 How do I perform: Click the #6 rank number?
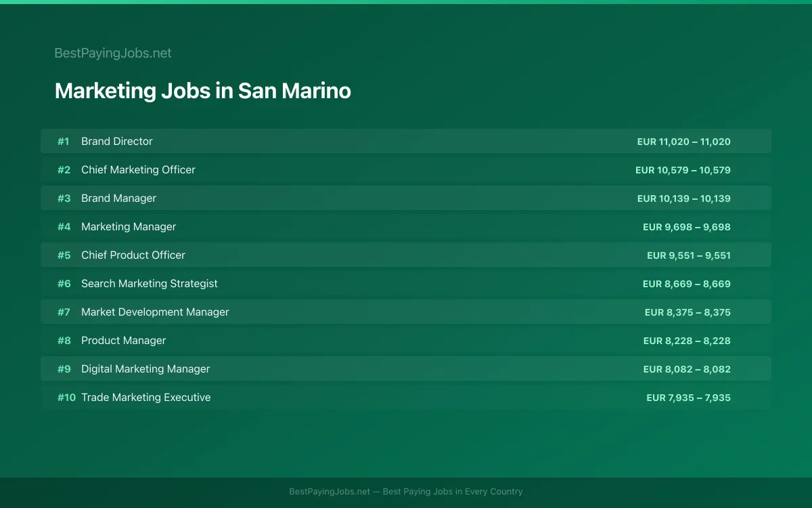tap(64, 284)
